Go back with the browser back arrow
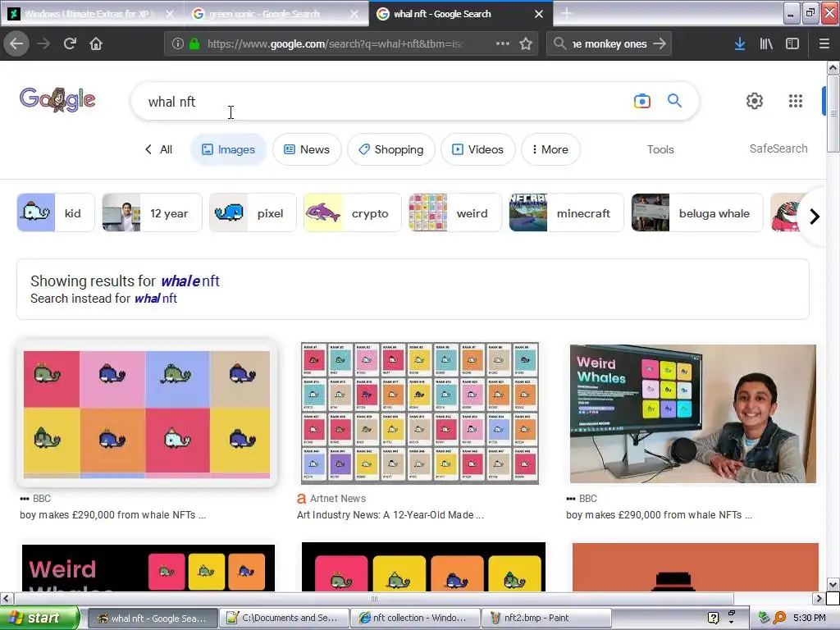The height and width of the screenshot is (630, 840). 16,43
